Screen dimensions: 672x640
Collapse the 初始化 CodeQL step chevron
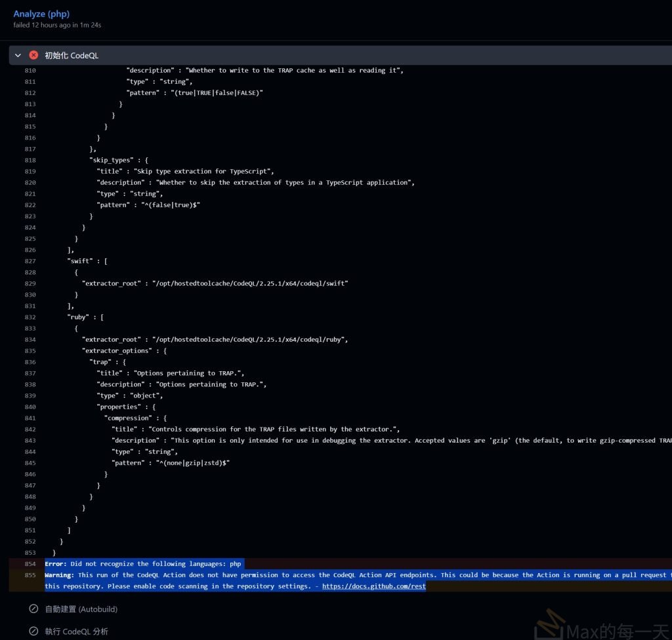click(x=18, y=56)
